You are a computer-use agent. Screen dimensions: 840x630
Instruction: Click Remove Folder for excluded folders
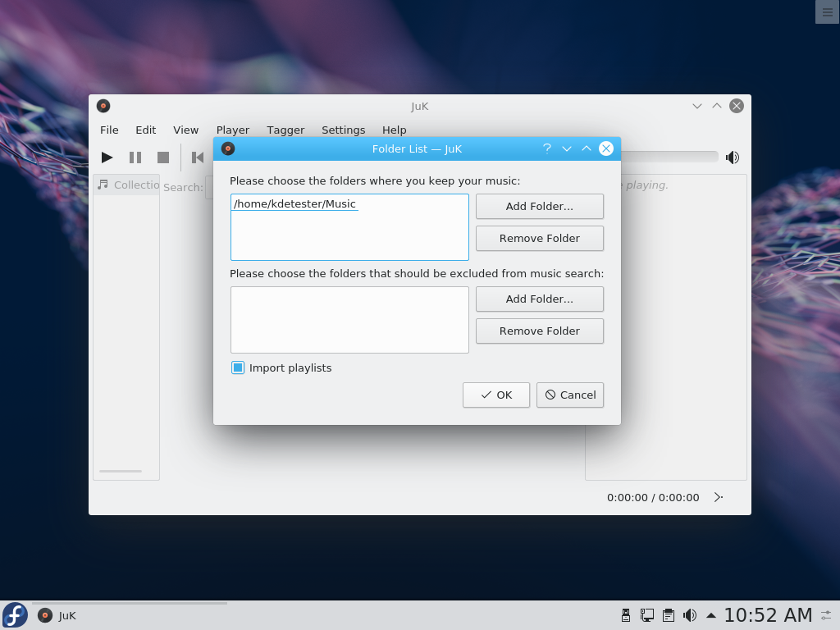pos(540,331)
